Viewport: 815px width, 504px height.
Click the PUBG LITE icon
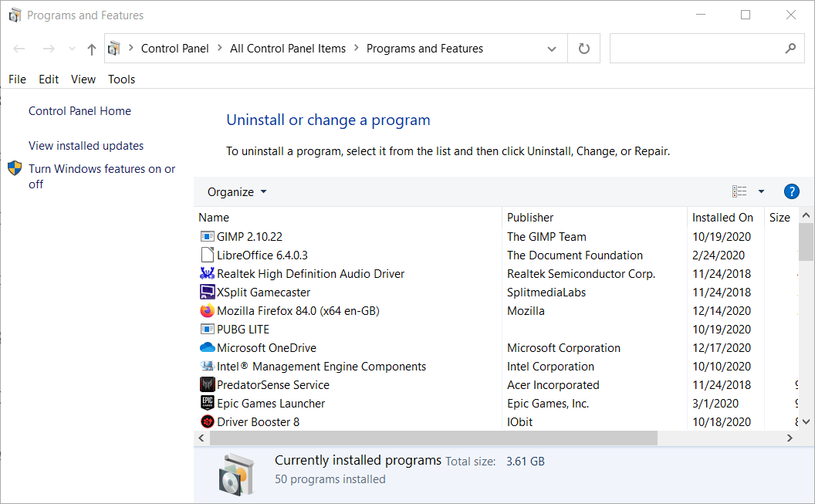click(208, 330)
